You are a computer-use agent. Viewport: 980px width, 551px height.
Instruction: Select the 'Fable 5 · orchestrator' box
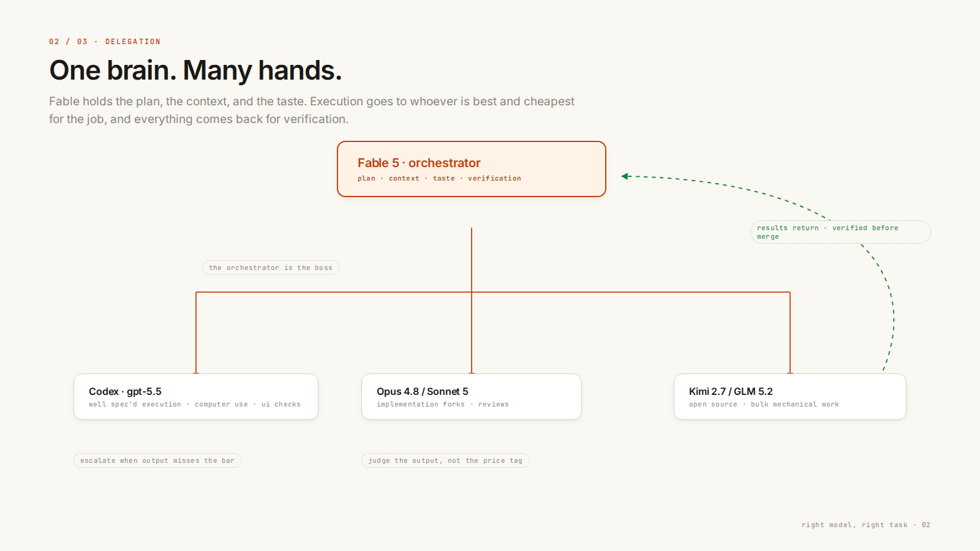click(472, 169)
